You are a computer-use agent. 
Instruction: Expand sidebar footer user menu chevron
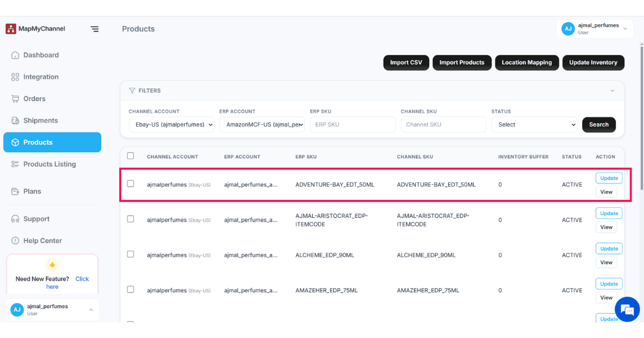click(x=91, y=310)
